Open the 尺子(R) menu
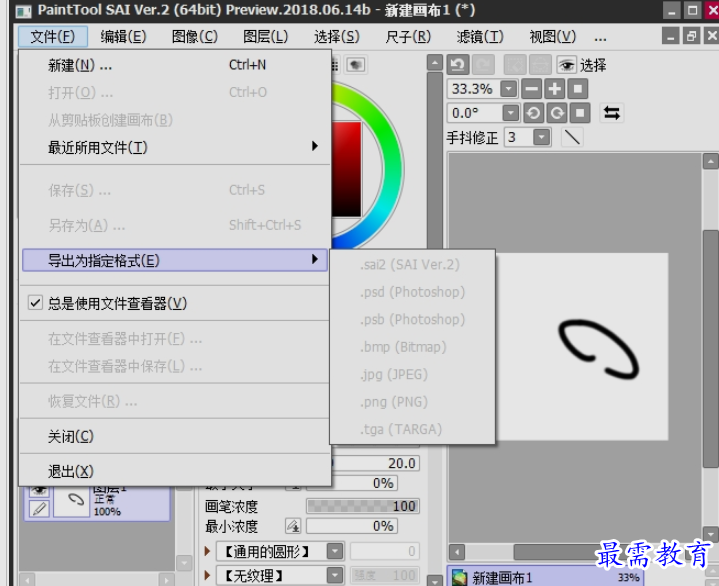This screenshot has width=719, height=586. pyautogui.click(x=408, y=36)
